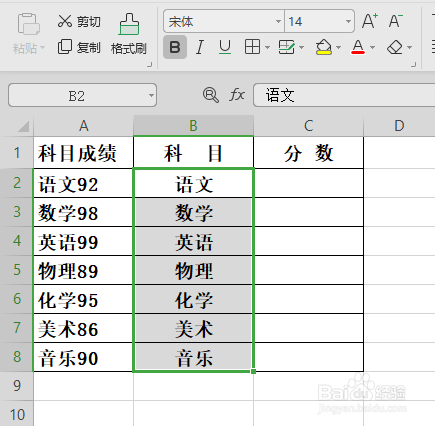Click cell 美术86

83,328
